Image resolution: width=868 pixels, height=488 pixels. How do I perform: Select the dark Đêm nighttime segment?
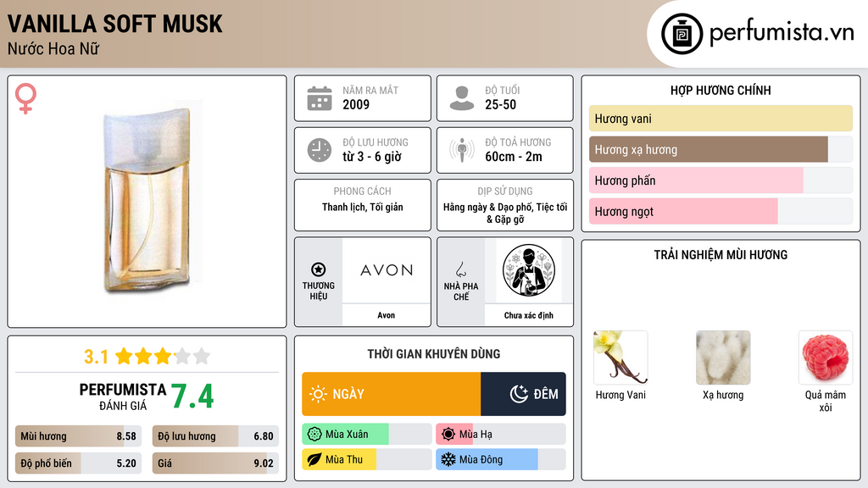[523, 394]
